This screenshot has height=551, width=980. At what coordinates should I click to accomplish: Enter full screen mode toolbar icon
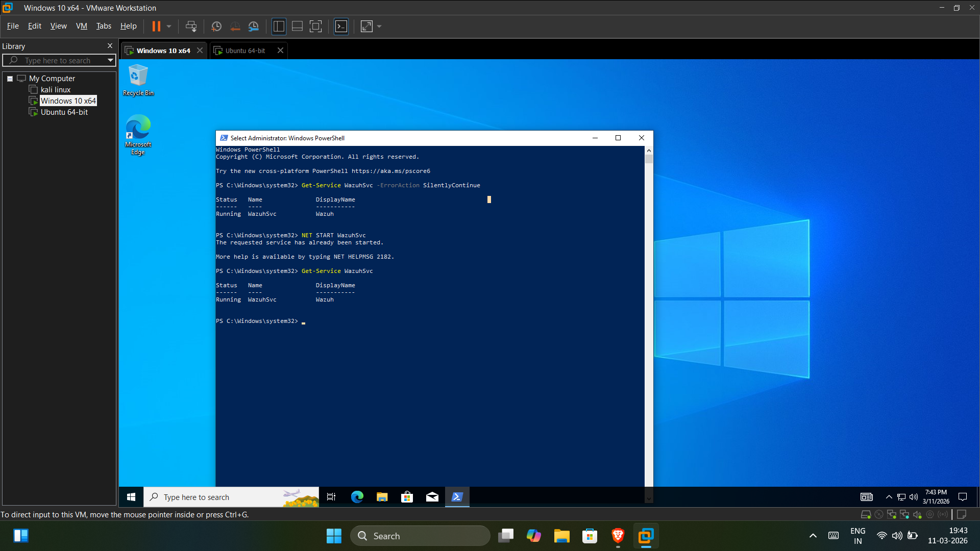point(316,26)
